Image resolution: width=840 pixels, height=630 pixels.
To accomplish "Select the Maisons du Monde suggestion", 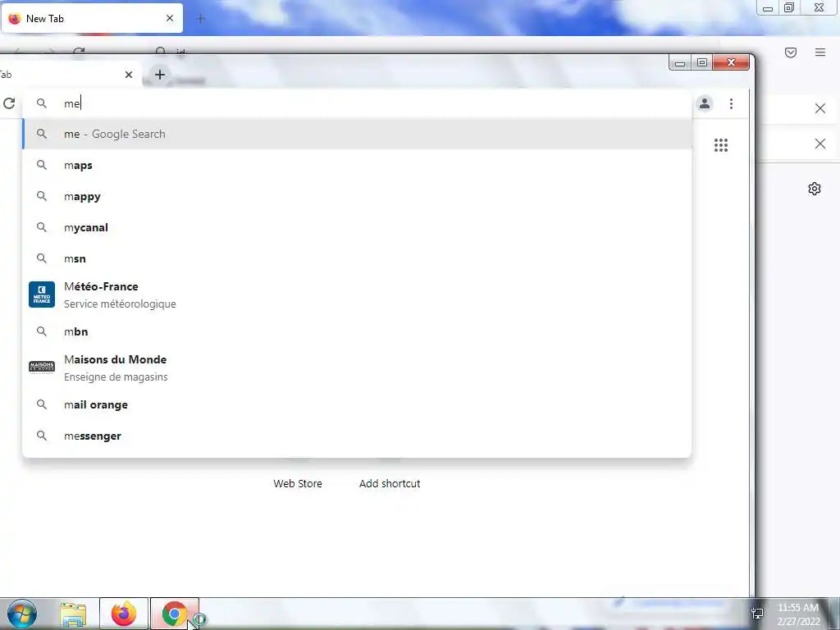I will (357, 367).
